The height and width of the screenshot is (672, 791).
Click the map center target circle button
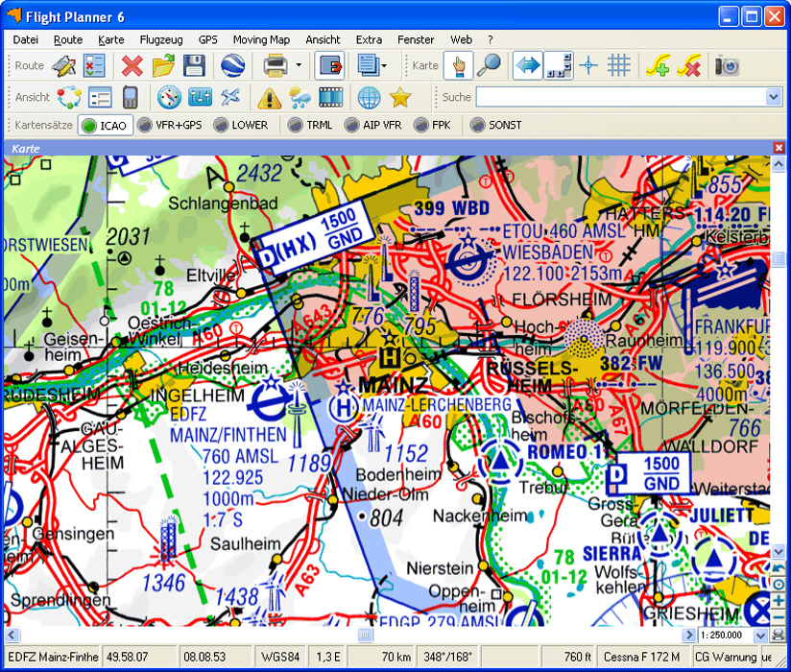(x=778, y=585)
